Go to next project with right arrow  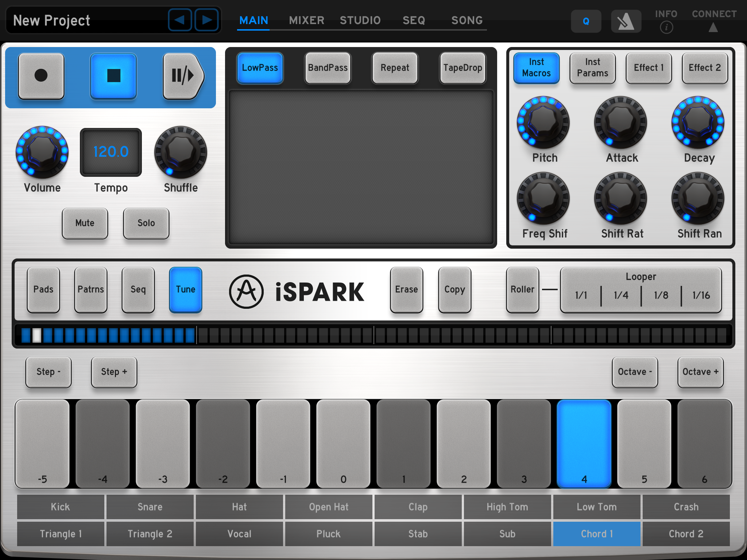click(206, 20)
